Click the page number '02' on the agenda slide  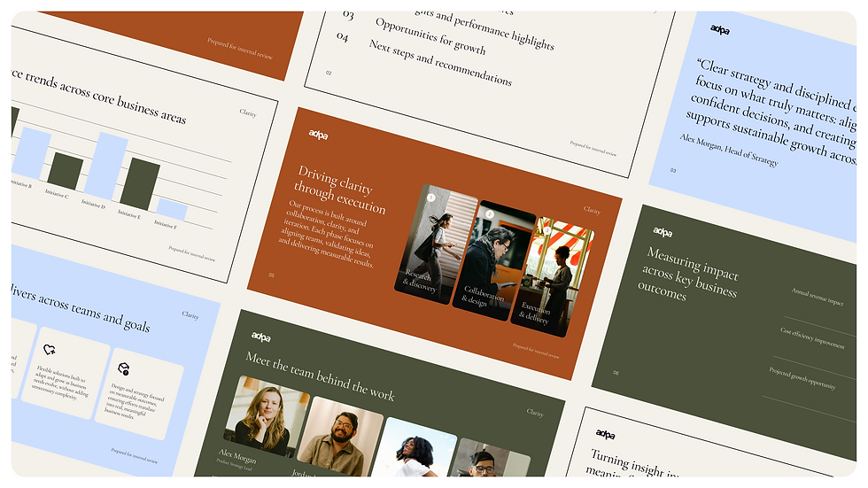(x=329, y=73)
